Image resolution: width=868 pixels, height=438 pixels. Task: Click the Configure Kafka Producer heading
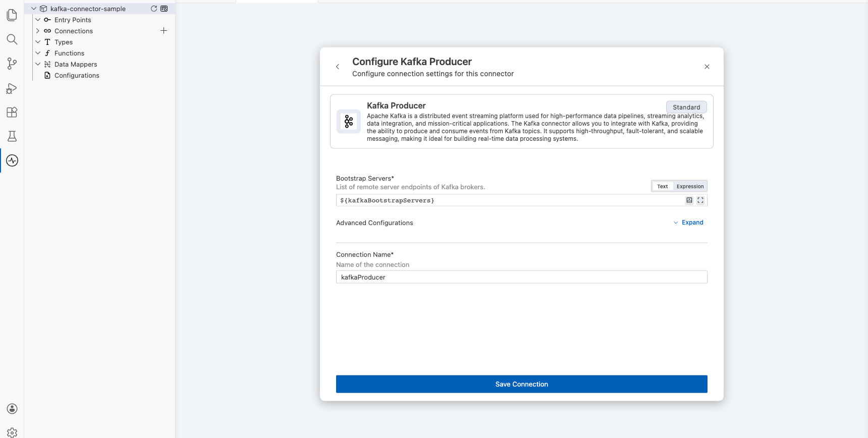click(x=412, y=62)
